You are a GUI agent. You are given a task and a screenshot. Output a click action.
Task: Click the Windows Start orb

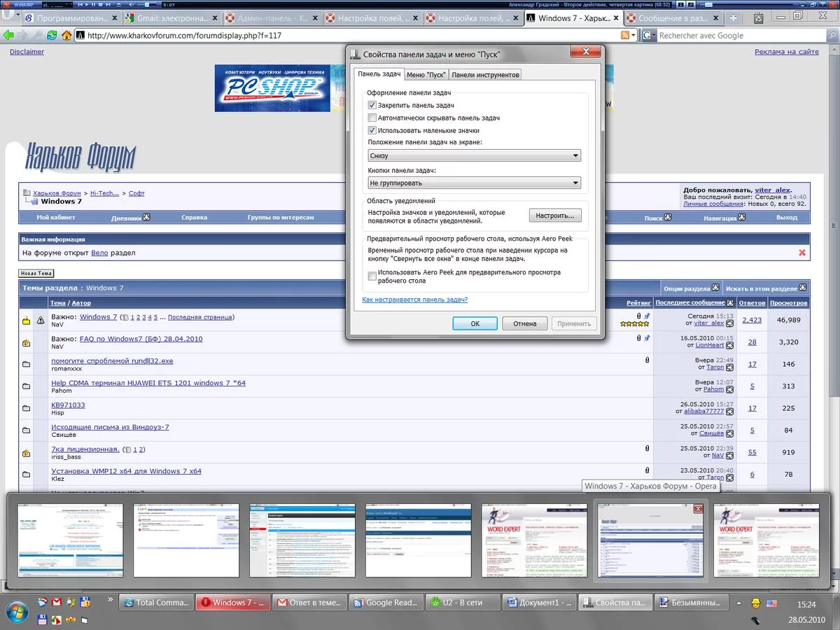[x=17, y=610]
